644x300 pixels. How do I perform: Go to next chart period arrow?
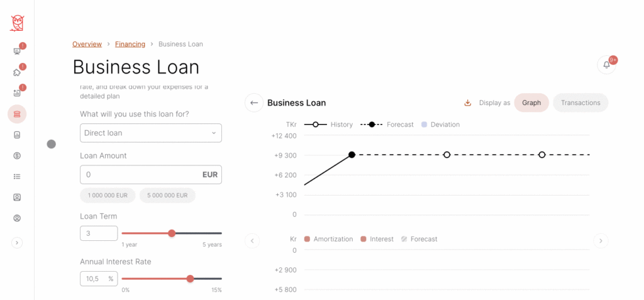coord(601,241)
